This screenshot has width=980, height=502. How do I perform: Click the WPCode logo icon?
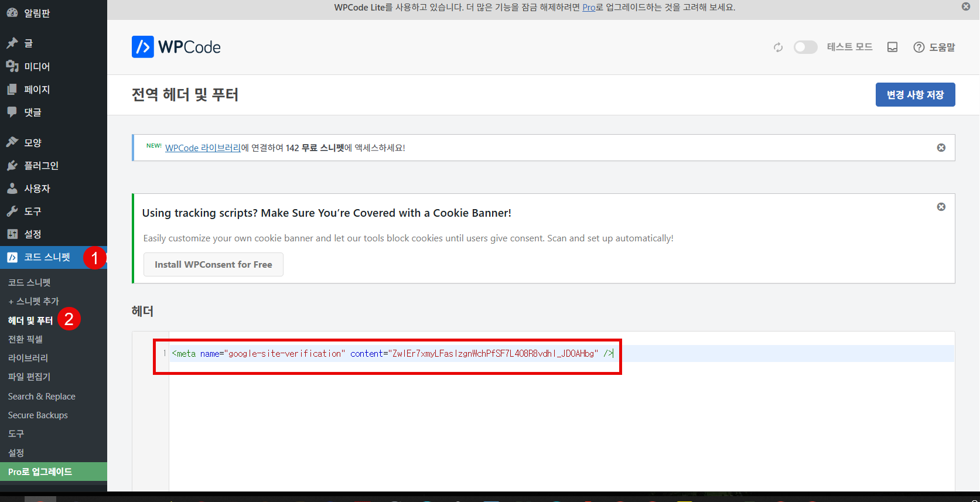point(143,47)
